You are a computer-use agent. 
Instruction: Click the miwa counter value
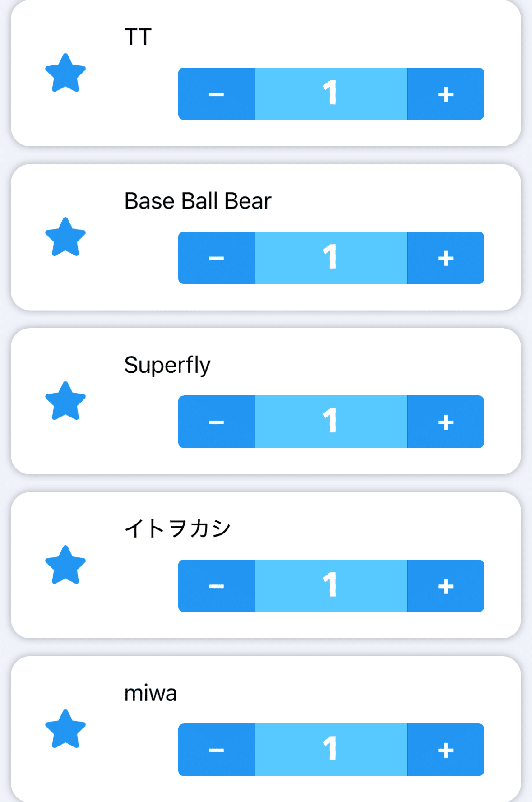tap(331, 750)
